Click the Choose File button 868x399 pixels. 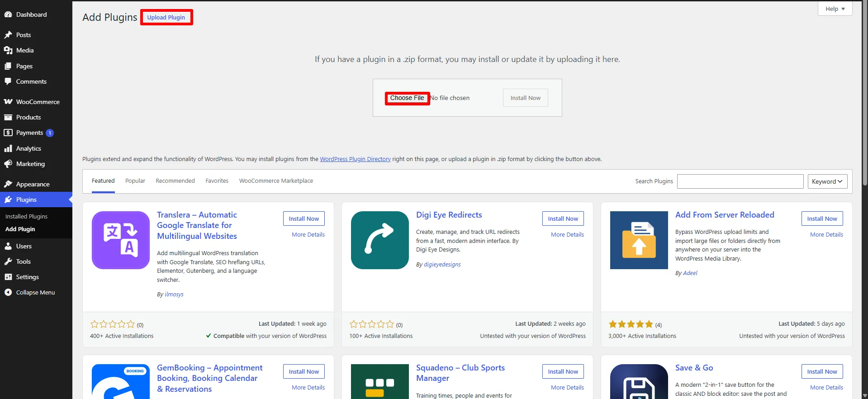tap(407, 98)
